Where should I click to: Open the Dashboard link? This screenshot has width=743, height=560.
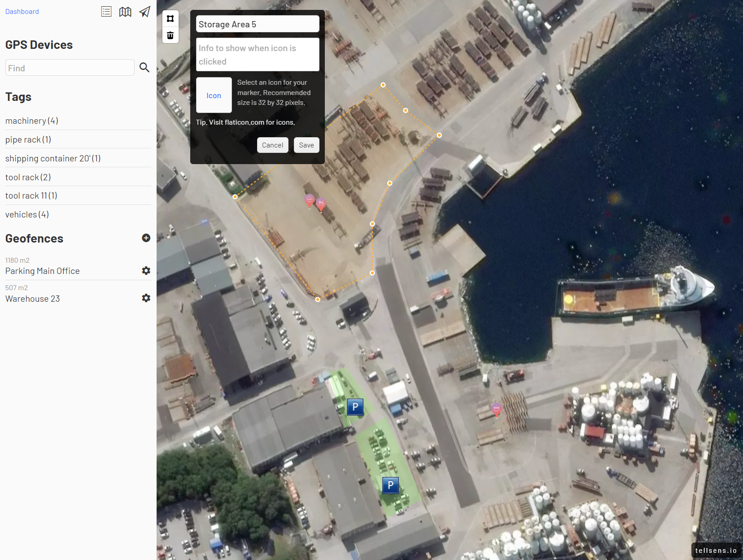coord(22,11)
